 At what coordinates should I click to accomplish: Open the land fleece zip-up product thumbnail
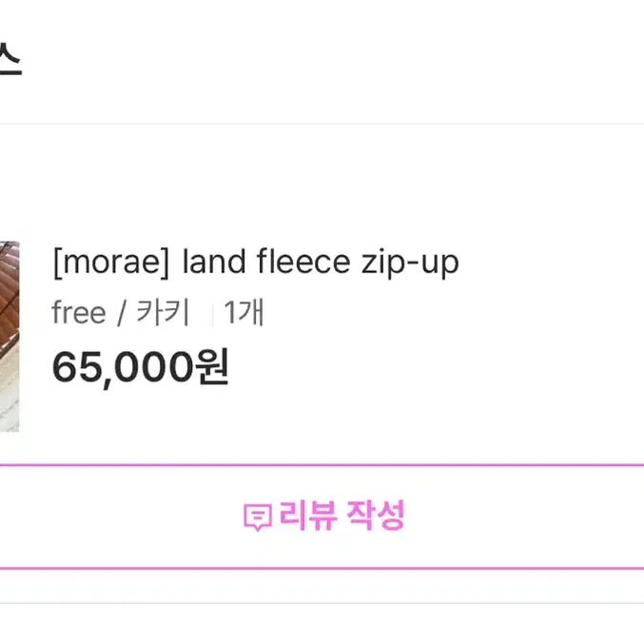coord(9,337)
